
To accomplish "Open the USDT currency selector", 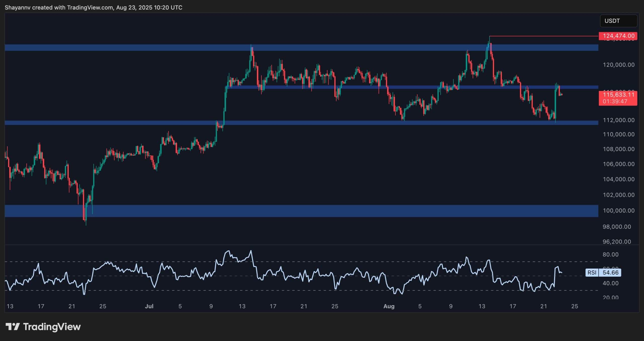I will (618, 21).
